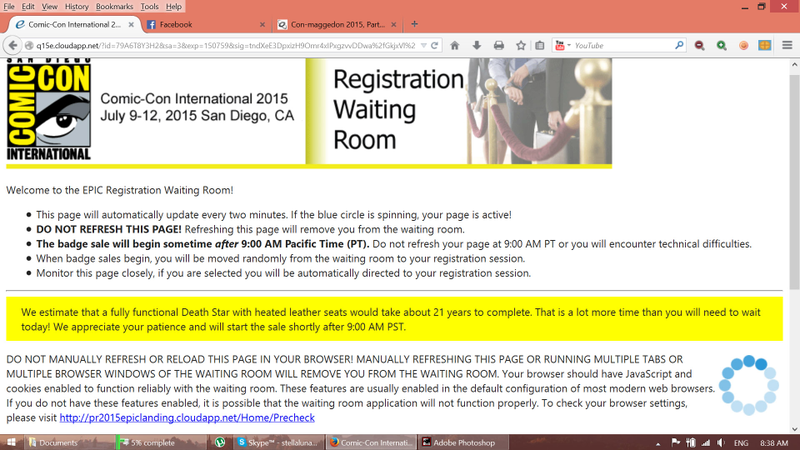Zoom out with the red magnifier icon
The width and height of the screenshot is (800, 450).
click(699, 45)
